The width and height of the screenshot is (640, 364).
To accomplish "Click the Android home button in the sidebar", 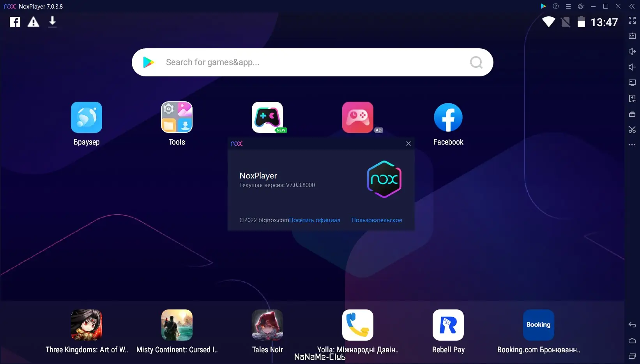I will (x=632, y=341).
